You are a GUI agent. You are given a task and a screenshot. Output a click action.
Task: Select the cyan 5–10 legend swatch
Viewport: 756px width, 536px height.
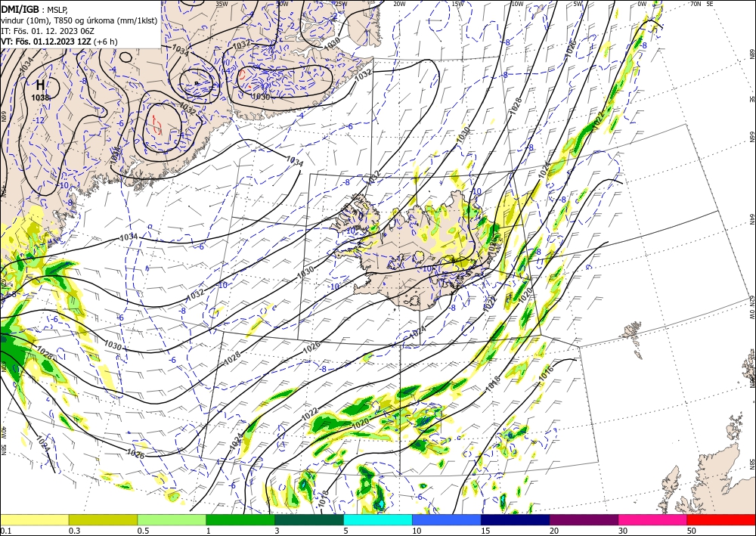click(x=378, y=519)
